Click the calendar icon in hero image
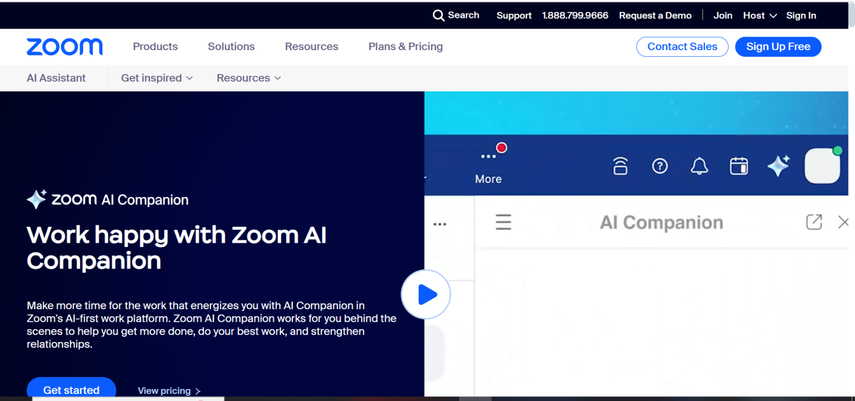This screenshot has width=855, height=401. click(x=739, y=166)
